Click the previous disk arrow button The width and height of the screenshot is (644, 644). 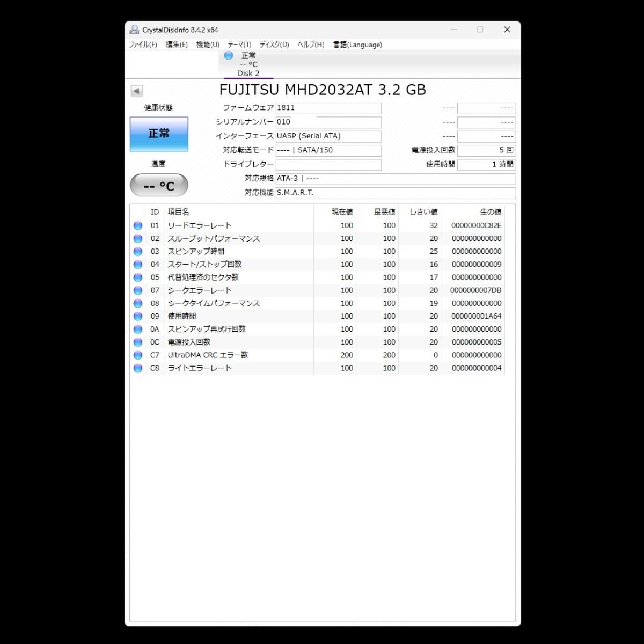click(x=137, y=91)
